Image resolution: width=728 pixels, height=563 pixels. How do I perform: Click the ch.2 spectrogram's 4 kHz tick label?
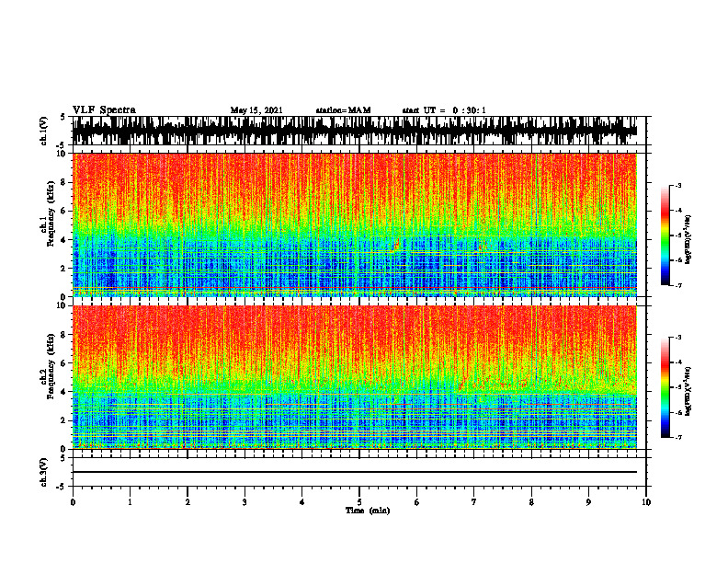[63, 392]
